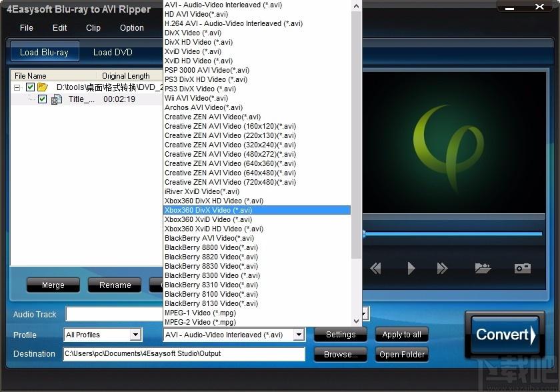
Task: Click the format list scrollbar thumb
Action: click(x=356, y=135)
